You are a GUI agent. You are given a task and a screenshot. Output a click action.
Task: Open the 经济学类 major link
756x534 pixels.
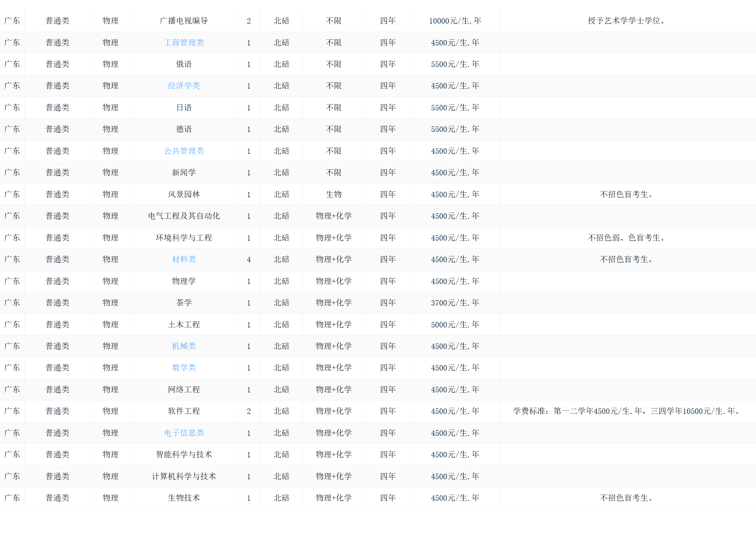click(x=184, y=86)
